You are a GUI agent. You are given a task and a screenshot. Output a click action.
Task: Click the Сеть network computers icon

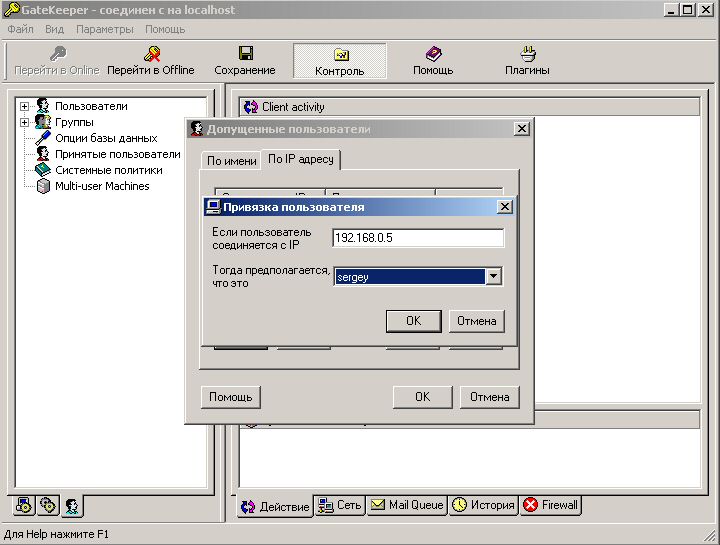(x=326, y=505)
